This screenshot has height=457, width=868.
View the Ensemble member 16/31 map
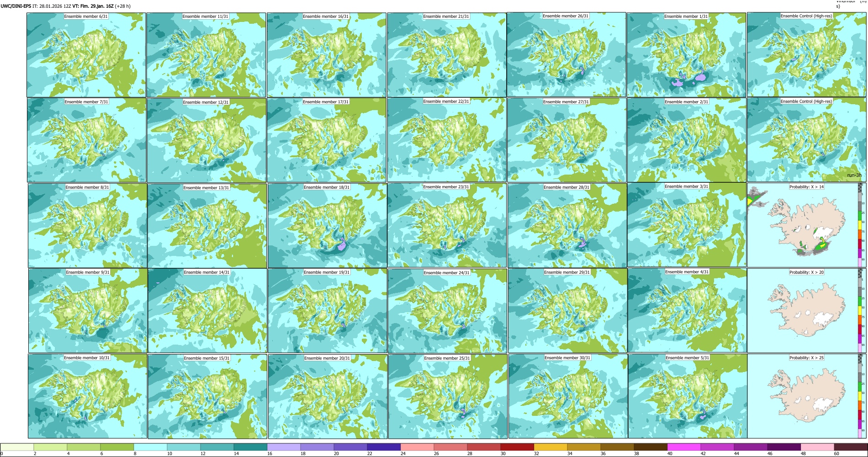(x=327, y=55)
